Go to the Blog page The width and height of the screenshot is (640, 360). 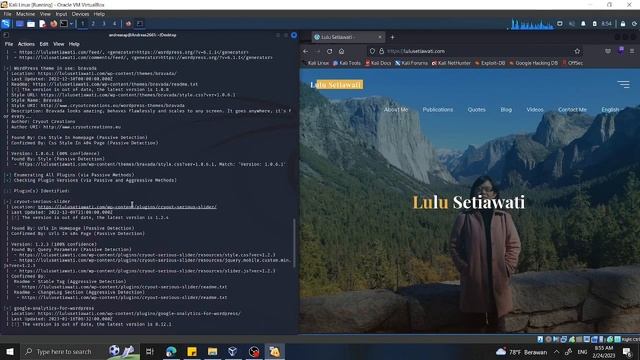point(506,110)
